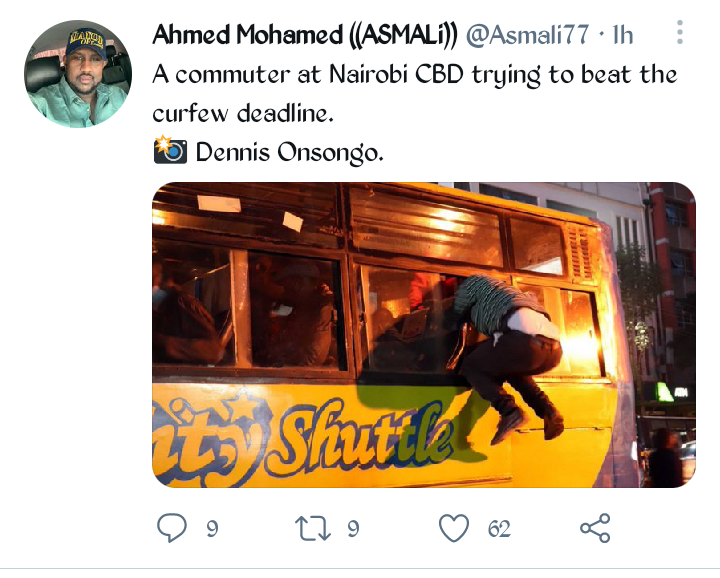The width and height of the screenshot is (720, 578).
Task: Click the share icon
Action: coord(595,528)
